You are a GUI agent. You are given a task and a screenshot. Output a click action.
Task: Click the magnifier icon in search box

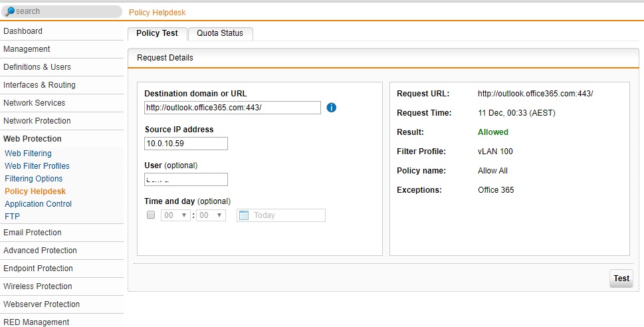coord(10,11)
